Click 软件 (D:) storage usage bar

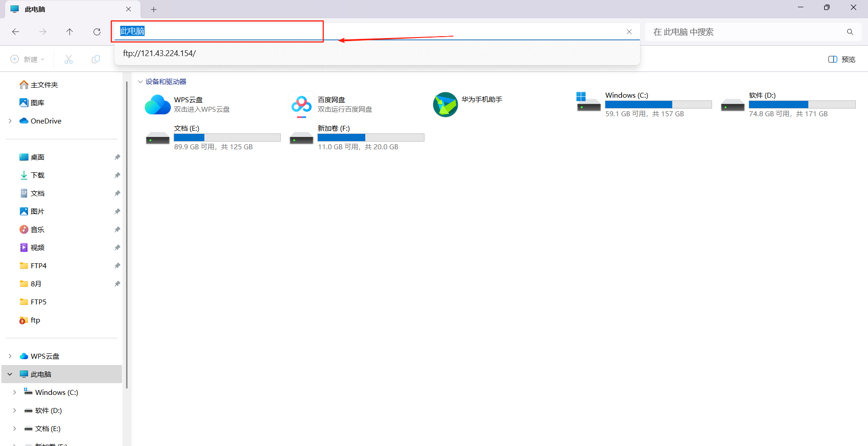coord(802,104)
